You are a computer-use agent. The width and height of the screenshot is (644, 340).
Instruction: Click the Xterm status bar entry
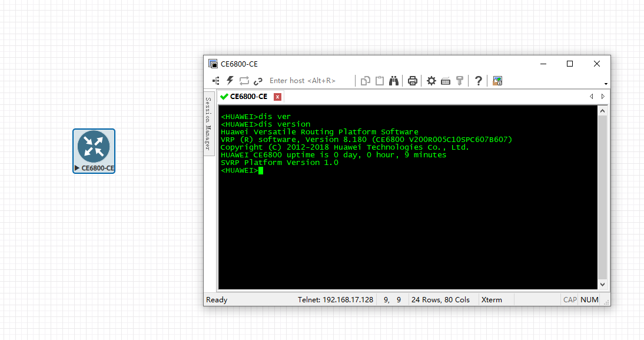[x=492, y=300]
